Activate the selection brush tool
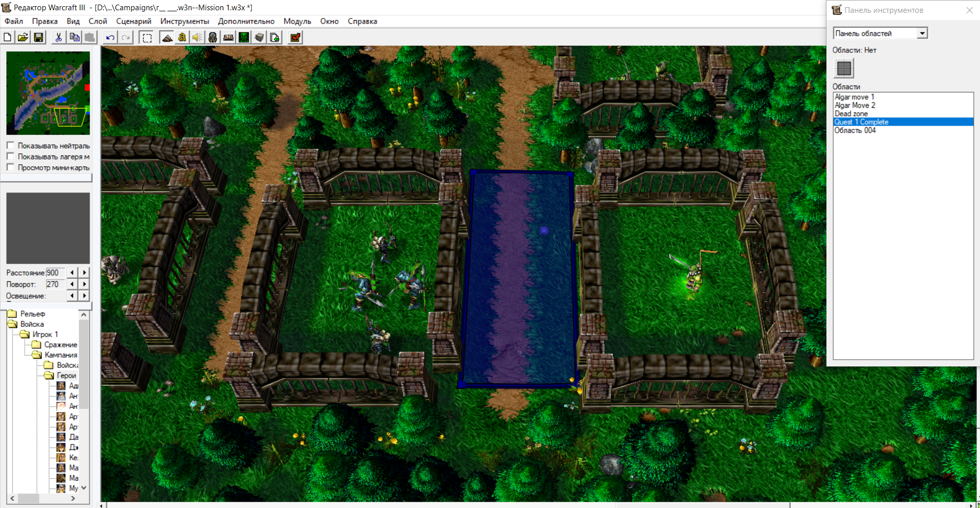Viewport: 980px width, 508px height. coord(147,37)
